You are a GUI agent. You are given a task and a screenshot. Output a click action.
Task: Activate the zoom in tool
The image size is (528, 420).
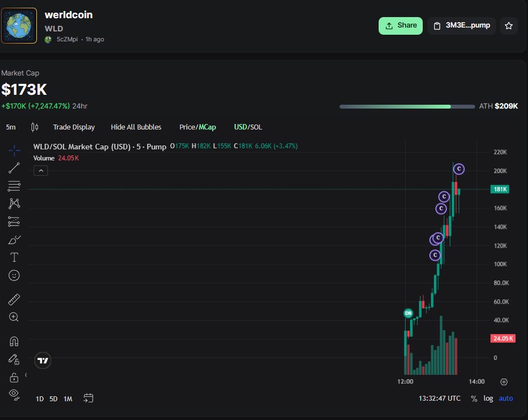click(x=14, y=317)
